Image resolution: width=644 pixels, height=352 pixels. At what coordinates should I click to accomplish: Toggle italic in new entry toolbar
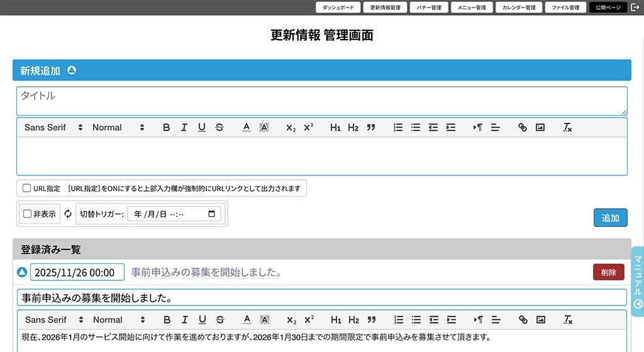coord(184,128)
